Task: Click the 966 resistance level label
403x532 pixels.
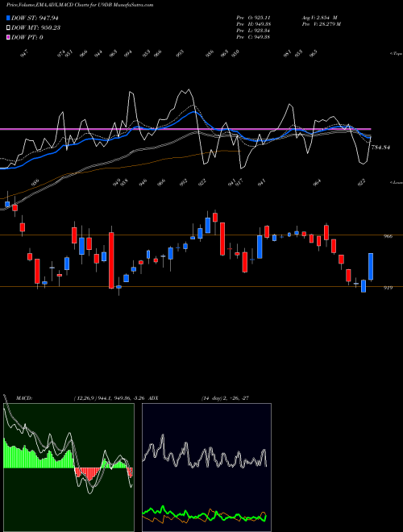Action: 388,236
